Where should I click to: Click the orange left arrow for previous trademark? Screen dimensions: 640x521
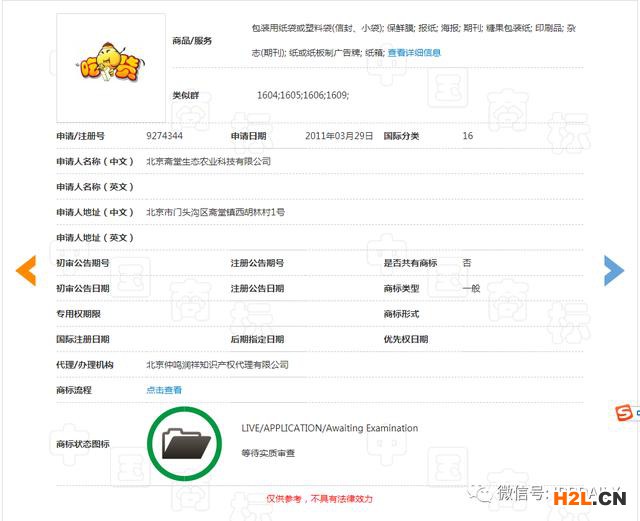point(26,269)
